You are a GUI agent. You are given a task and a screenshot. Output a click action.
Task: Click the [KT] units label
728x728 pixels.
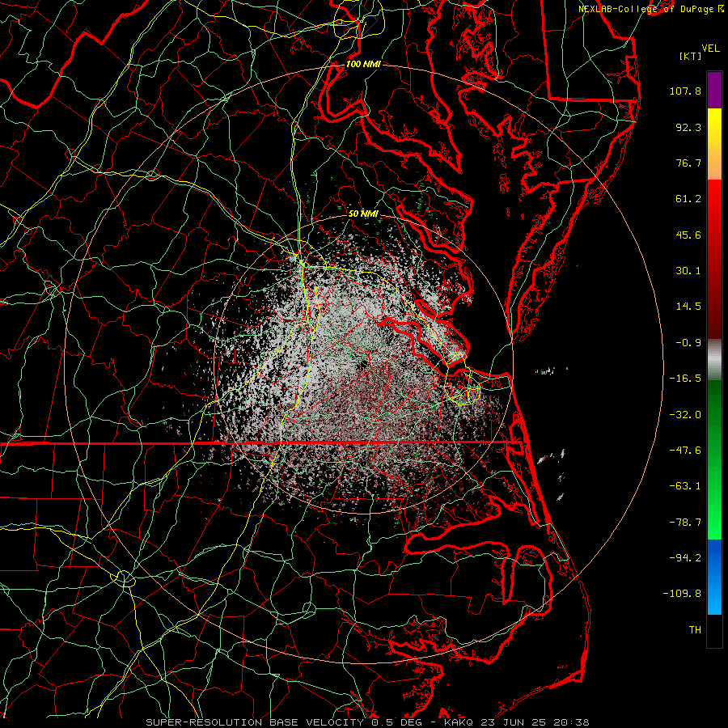tap(691, 56)
